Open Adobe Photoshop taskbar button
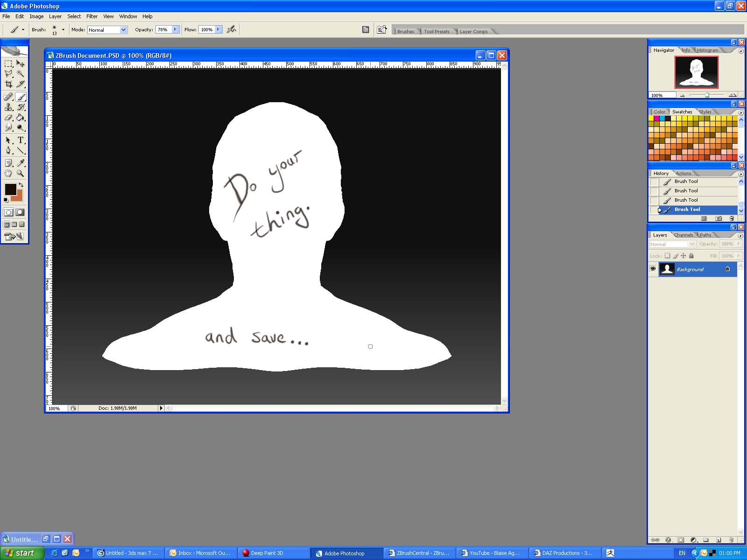Screen dimensions: 747x560 pyautogui.click(x=344, y=553)
